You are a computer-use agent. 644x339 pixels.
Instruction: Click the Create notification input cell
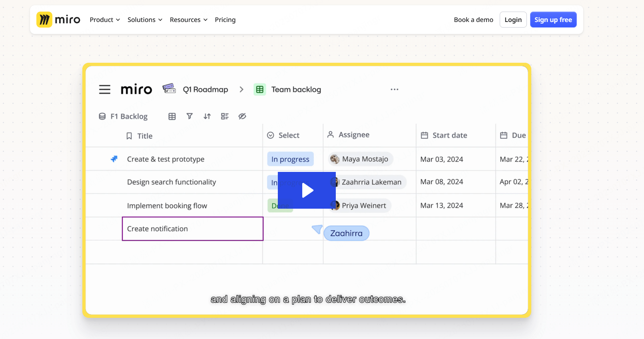(x=193, y=229)
